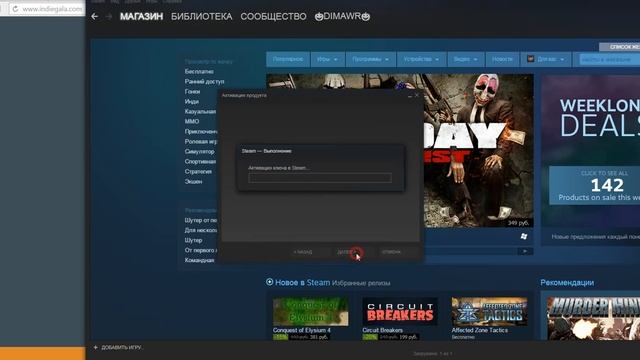Viewport: 640px width, 360px height.
Task: Open the Conquest of Elysium 4 thumbnail
Action: tap(311, 311)
